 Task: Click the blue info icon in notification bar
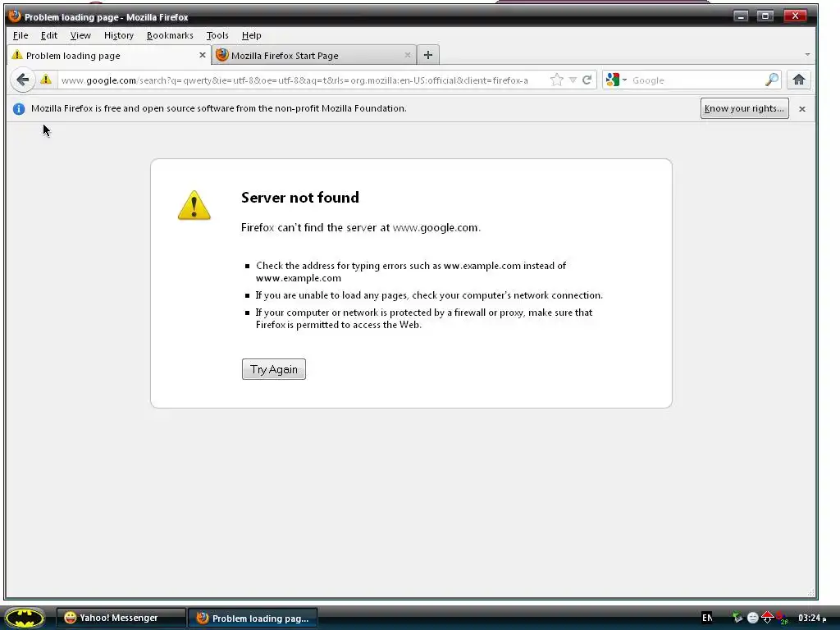click(19, 109)
